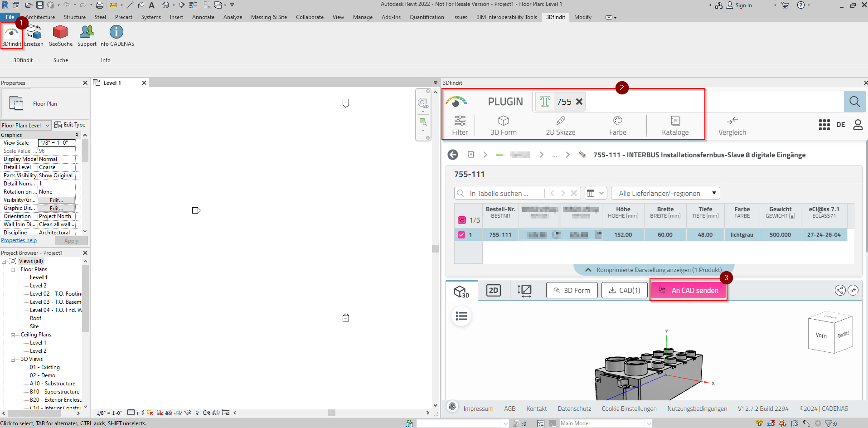Go back with the round arrow
Image resolution: width=868 pixels, height=428 pixels.
pos(452,155)
